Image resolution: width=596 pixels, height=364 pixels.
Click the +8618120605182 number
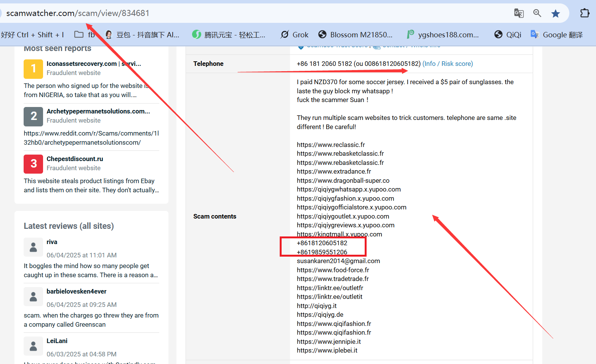pos(322,243)
